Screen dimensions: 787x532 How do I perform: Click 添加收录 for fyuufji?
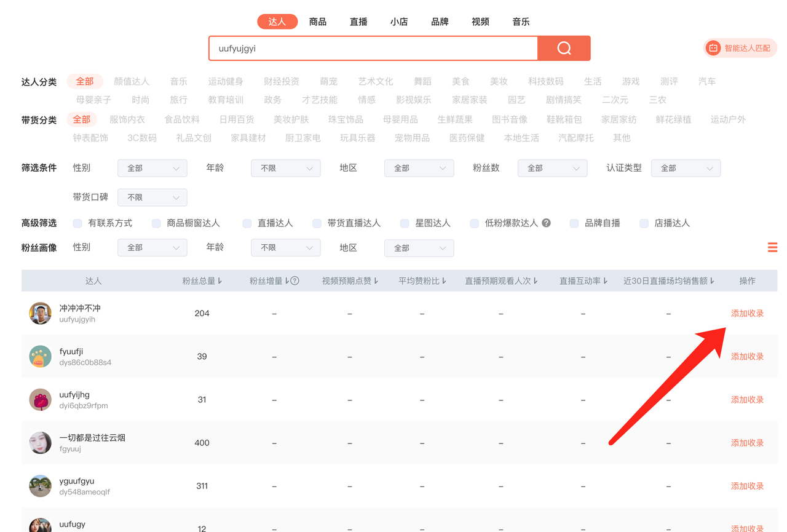click(747, 357)
